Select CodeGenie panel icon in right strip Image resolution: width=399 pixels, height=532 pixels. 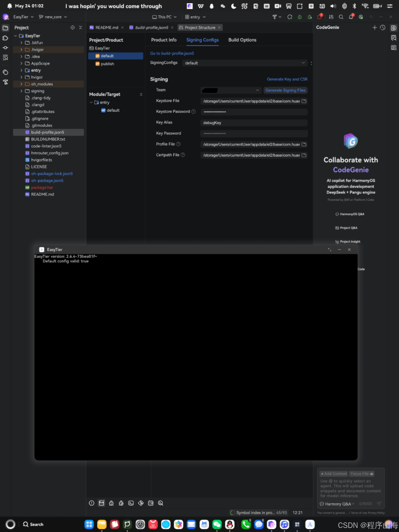tap(394, 28)
